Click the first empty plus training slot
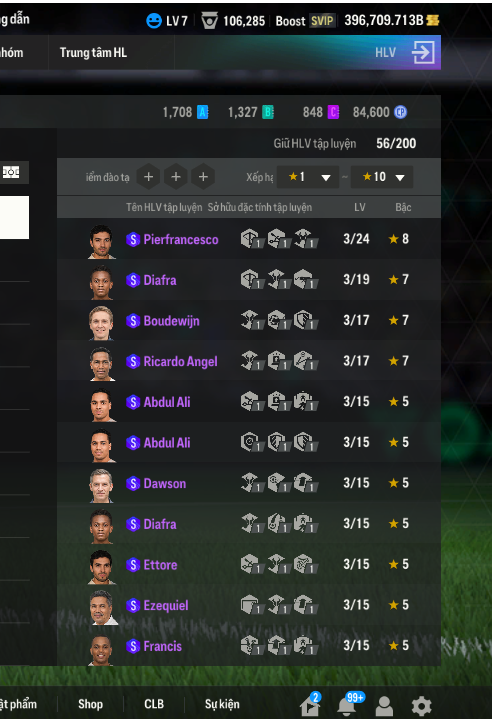 click(x=148, y=177)
